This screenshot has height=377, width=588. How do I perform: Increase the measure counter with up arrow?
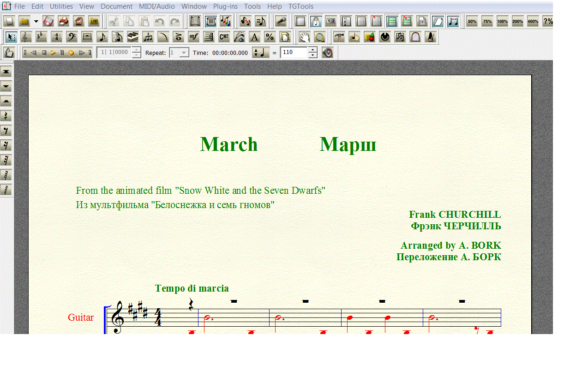(x=136, y=50)
